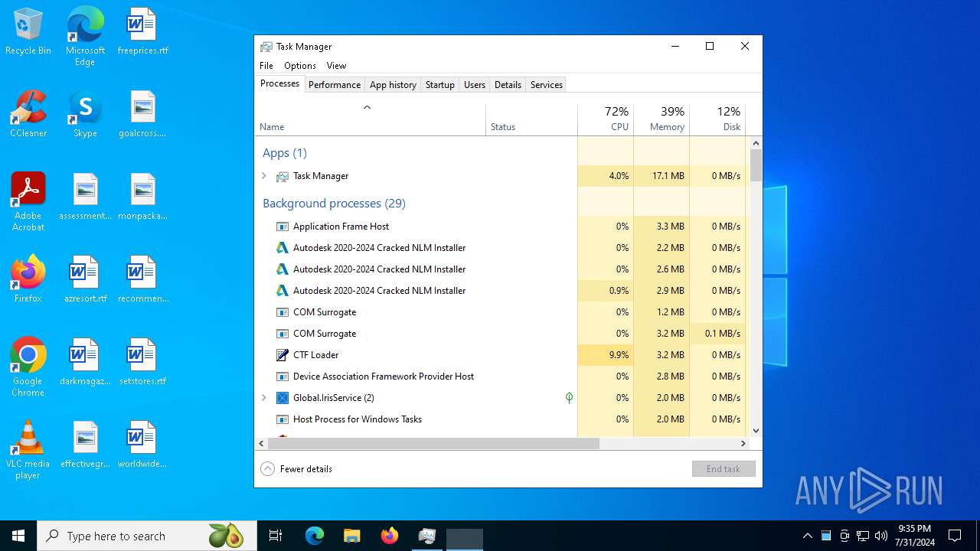Show hidden system tray icons
The width and height of the screenshot is (980, 551).
pyautogui.click(x=807, y=536)
